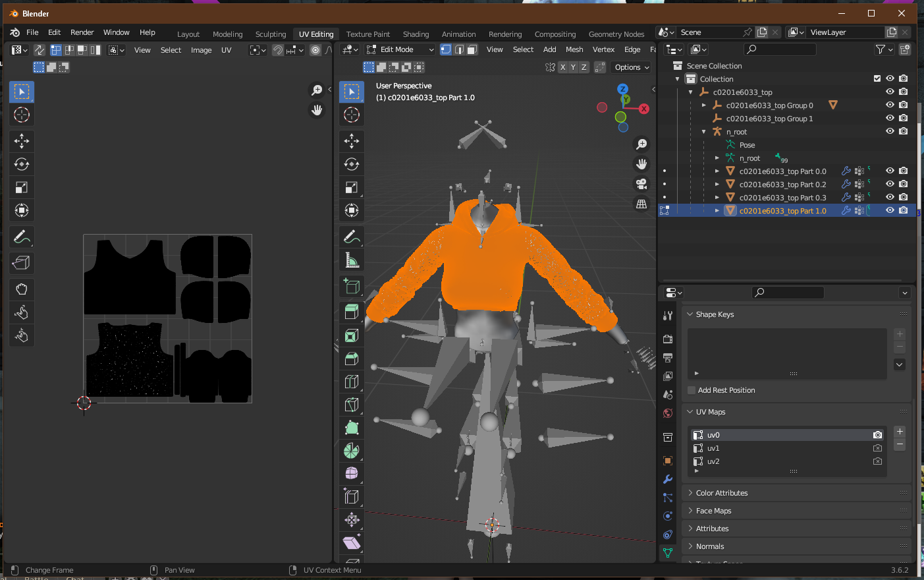Hide c0201e6033_top Part 0.2 in viewport

(890, 184)
